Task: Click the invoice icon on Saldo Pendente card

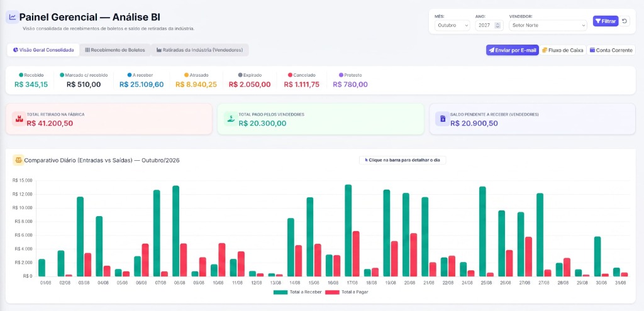Action: pyautogui.click(x=443, y=119)
